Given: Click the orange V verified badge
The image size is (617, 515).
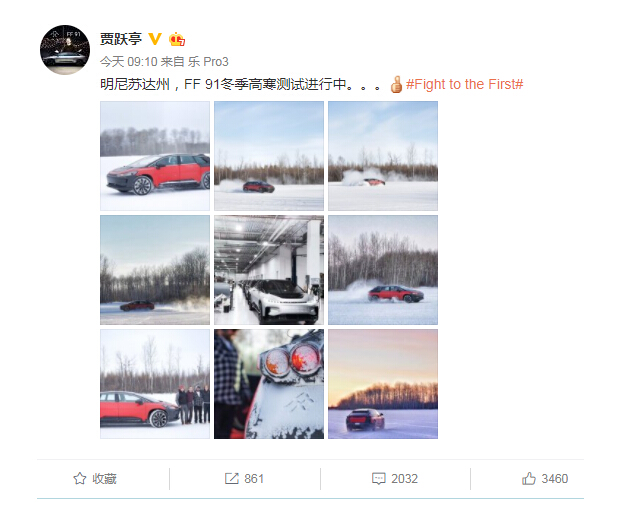Looking at the screenshot, I should click(155, 39).
